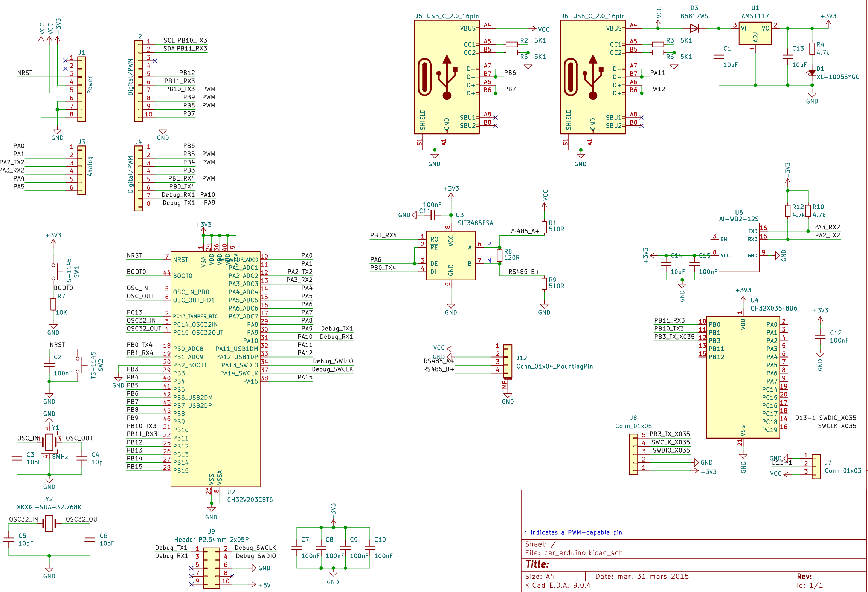
Task: Select the 'SCL PB10_TX3' label on J2
Action: (x=185, y=40)
